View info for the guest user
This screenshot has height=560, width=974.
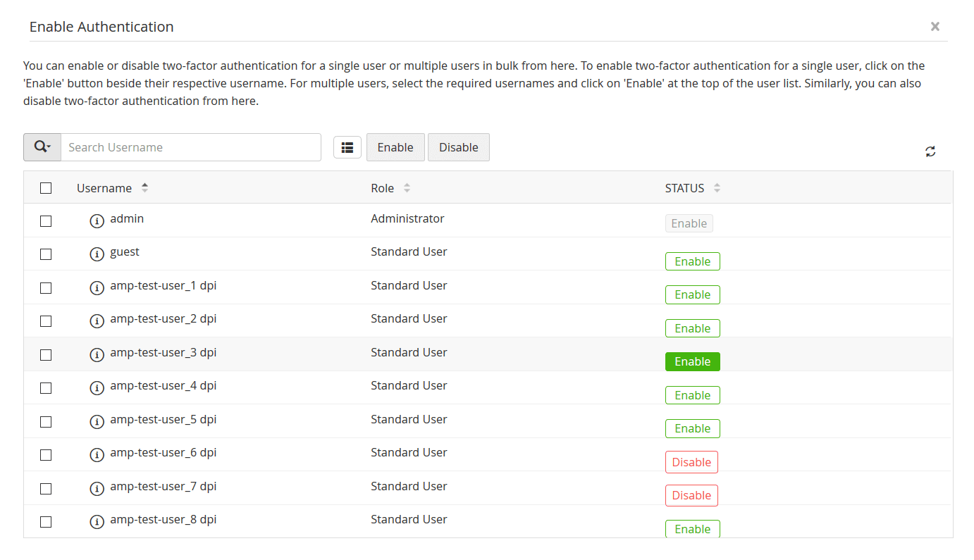pos(97,254)
